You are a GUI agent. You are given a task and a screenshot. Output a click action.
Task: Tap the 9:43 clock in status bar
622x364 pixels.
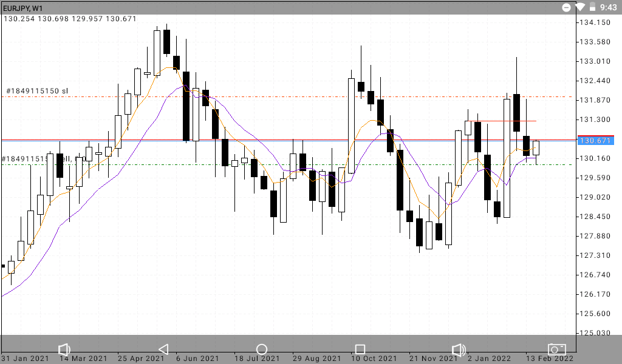[x=609, y=7]
